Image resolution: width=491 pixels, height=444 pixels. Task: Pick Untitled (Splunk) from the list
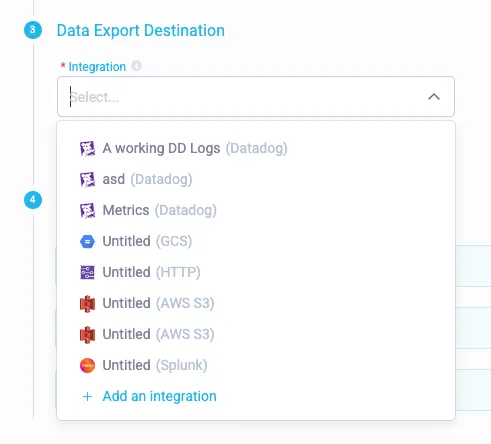tap(256, 365)
